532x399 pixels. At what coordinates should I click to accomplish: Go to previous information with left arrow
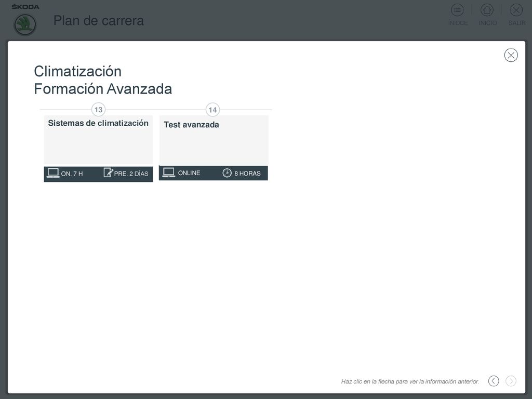pos(494,381)
